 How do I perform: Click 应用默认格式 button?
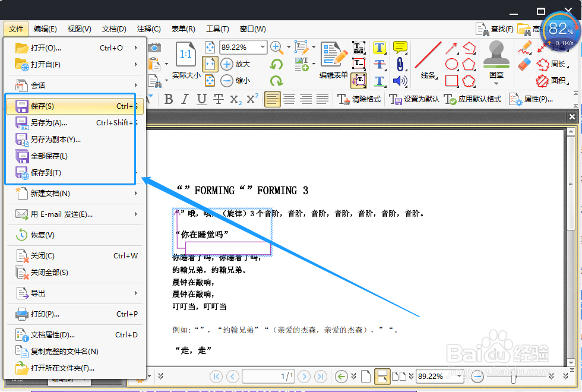click(473, 99)
